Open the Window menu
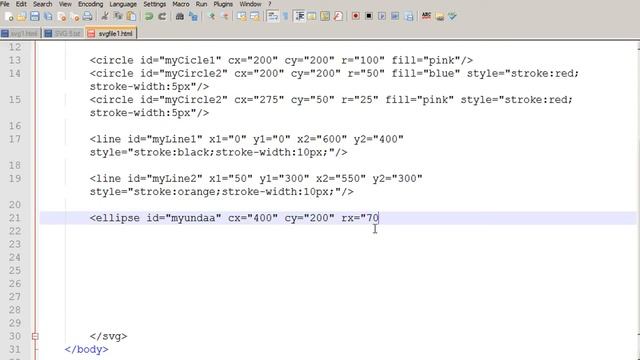Viewport: 640px width, 360px height. (250, 4)
